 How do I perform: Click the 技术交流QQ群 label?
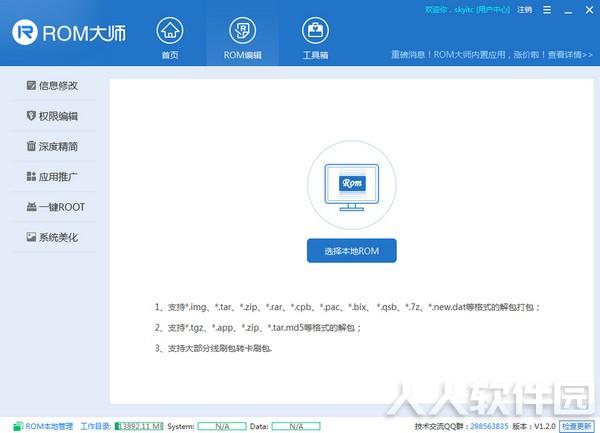[x=442, y=426]
